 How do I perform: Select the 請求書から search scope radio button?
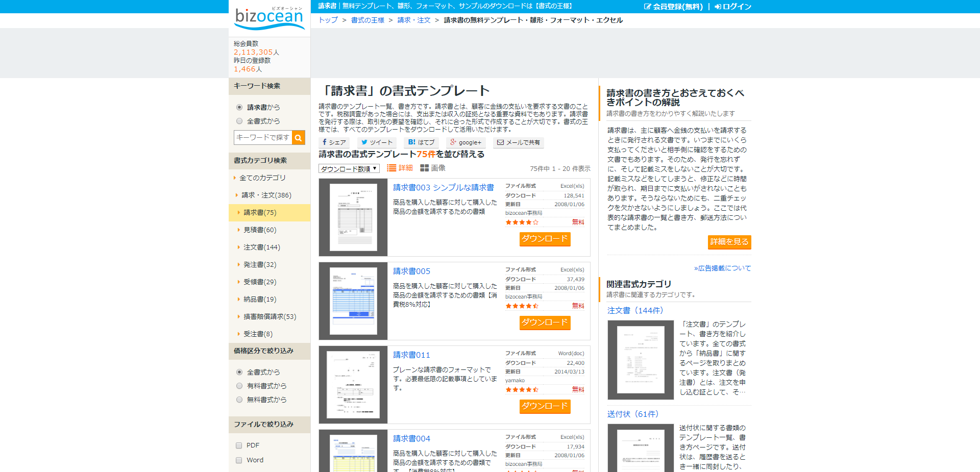[239, 107]
